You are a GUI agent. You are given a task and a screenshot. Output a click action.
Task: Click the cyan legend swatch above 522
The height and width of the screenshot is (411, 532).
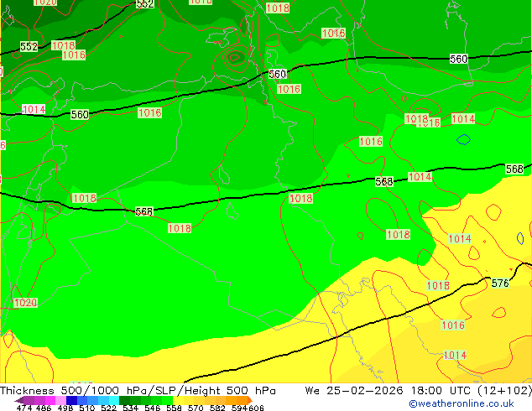coord(114,400)
